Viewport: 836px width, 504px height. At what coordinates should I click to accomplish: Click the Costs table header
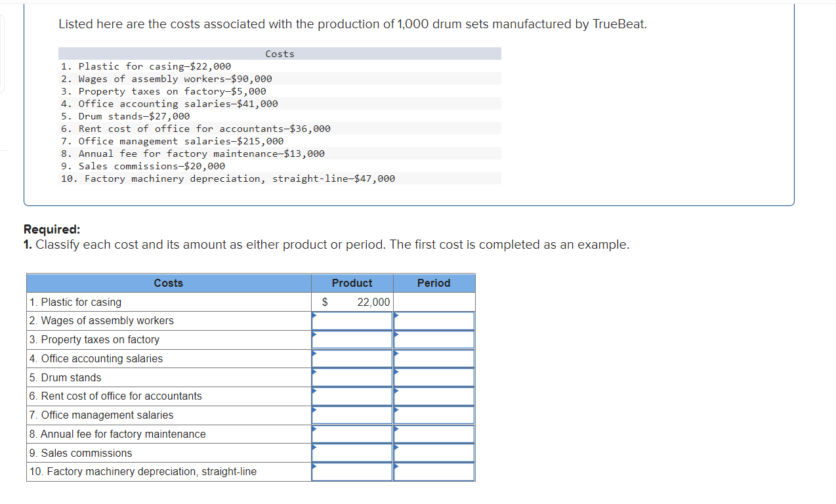pos(168,283)
